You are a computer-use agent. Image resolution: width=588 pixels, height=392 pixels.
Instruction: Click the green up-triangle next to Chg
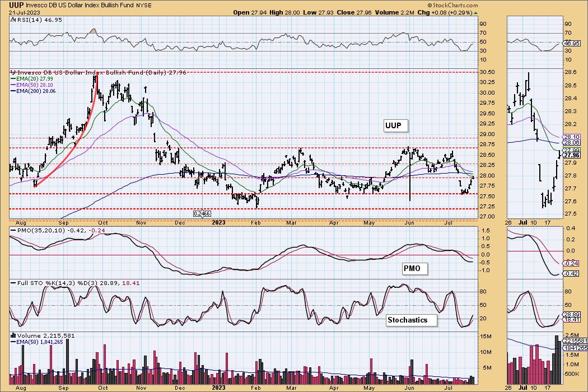(476, 13)
